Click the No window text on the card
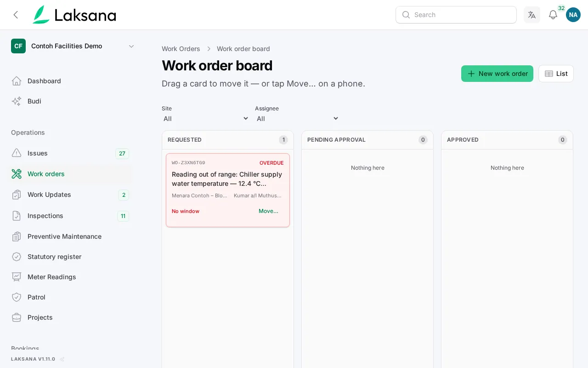 click(x=186, y=211)
